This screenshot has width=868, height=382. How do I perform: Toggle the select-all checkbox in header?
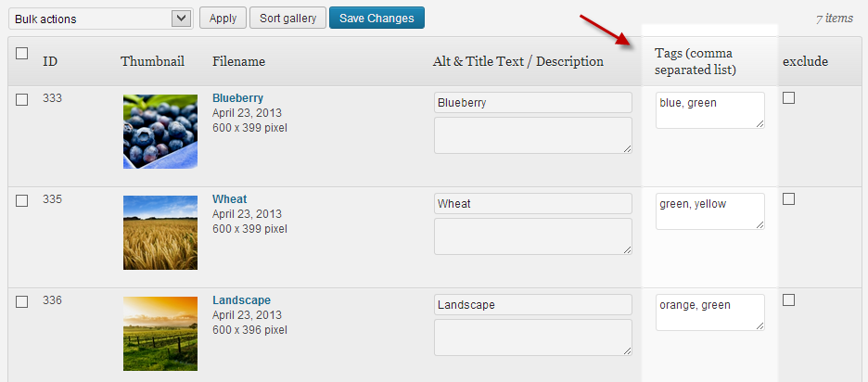[21, 54]
